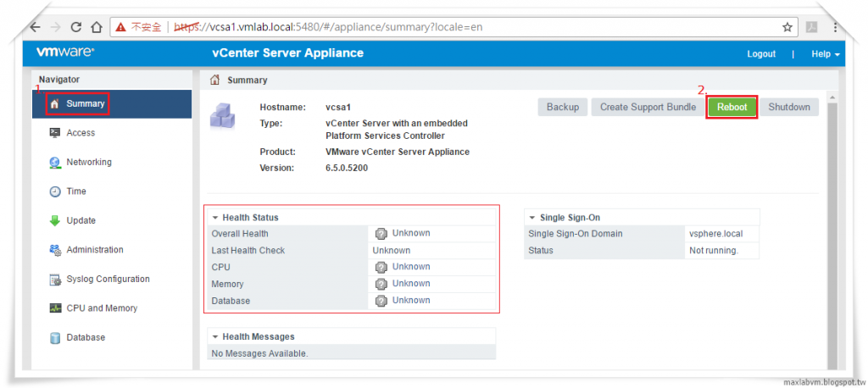Bookmark this page with star icon
The image size is (868, 388).
point(787,27)
